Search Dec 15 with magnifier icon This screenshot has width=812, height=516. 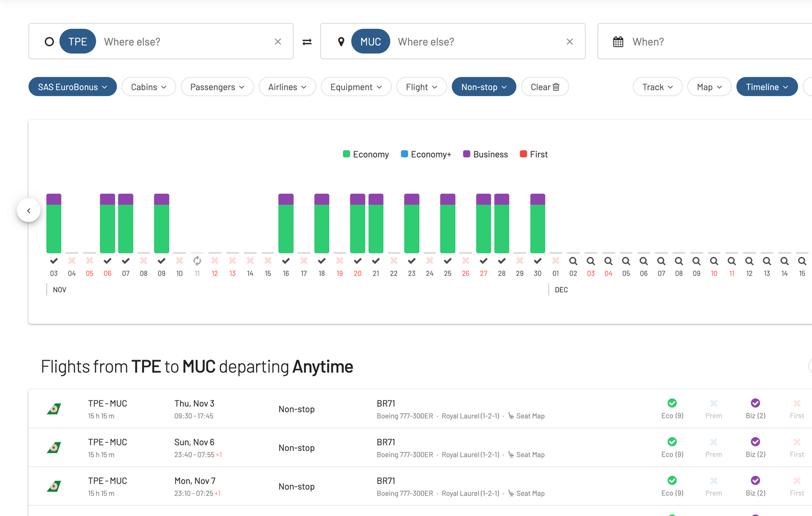[x=802, y=261]
